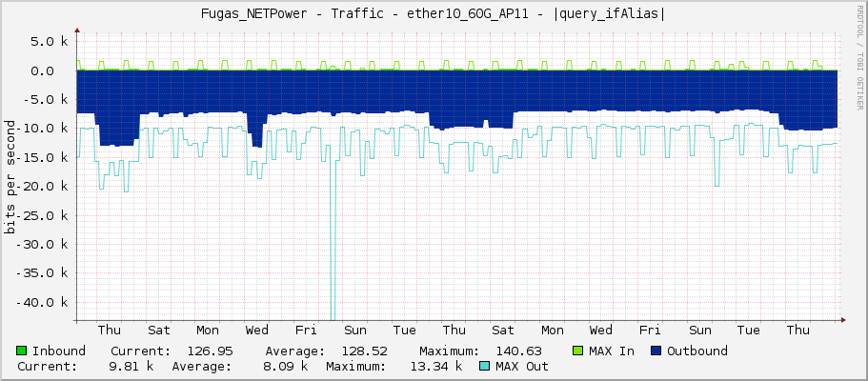Screen dimensions: 868x381
Task: Click the Inbound current value 126.95
Action: pyautogui.click(x=210, y=351)
